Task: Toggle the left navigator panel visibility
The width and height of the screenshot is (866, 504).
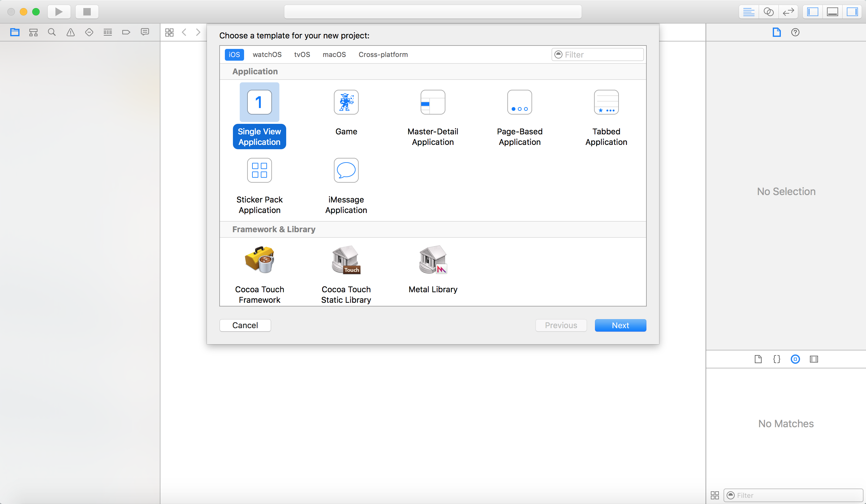Action: click(812, 11)
